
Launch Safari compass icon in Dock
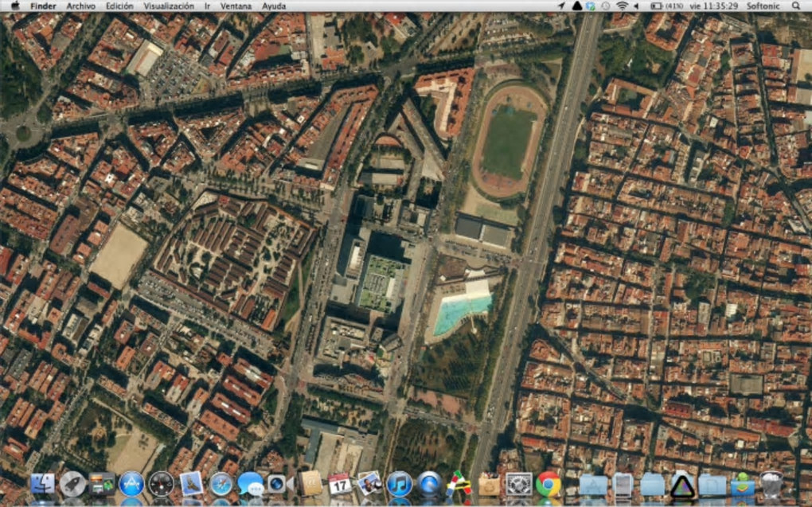221,484
